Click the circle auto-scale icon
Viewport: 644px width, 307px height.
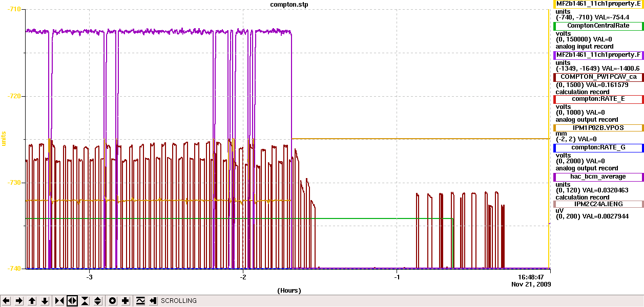click(113, 301)
